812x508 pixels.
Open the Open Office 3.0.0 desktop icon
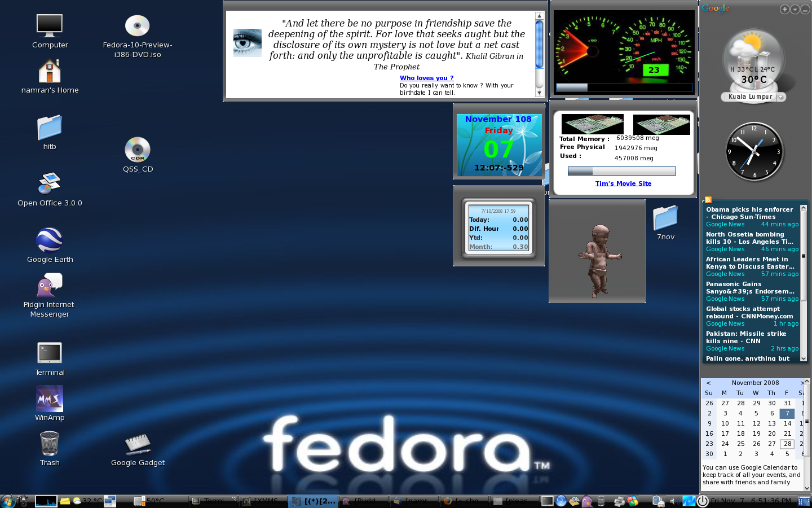50,184
